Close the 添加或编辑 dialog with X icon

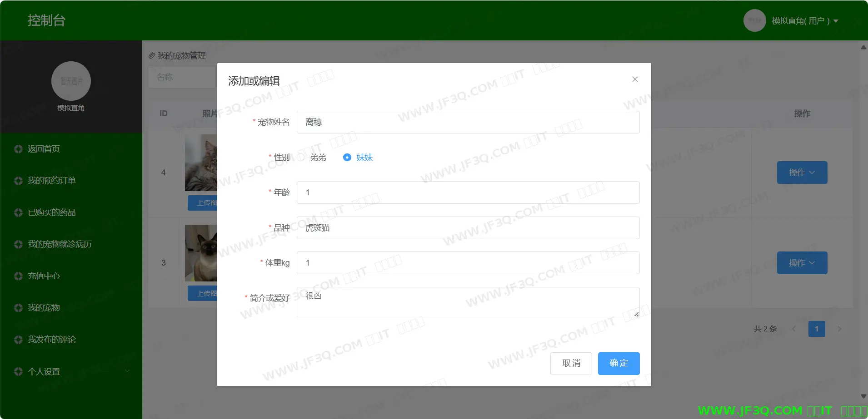[635, 79]
